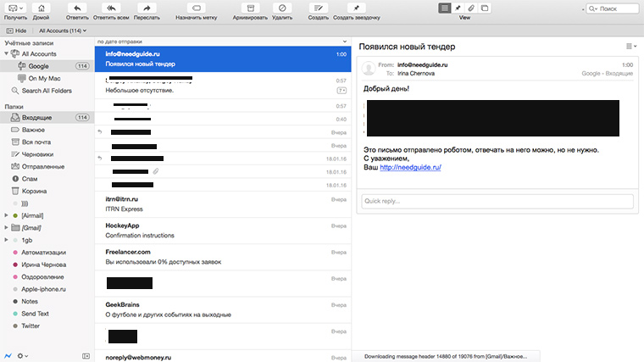Click the Создать звездочку star icon

[x=356, y=8]
